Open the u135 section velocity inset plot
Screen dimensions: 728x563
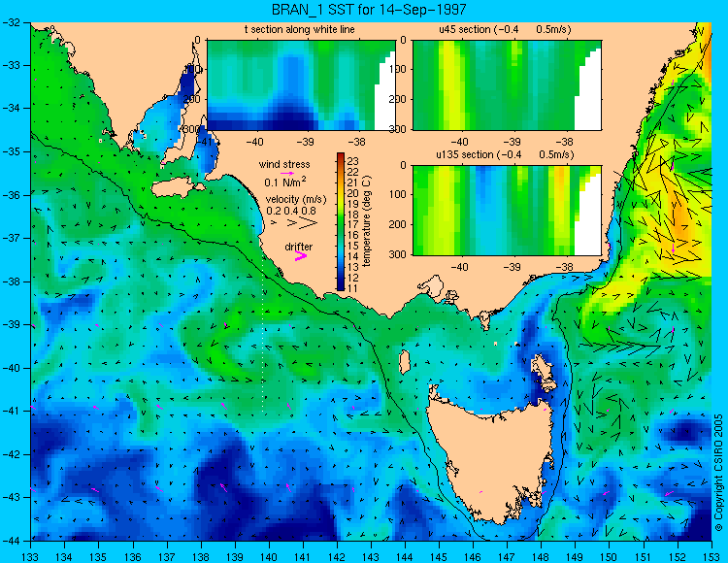point(507,211)
